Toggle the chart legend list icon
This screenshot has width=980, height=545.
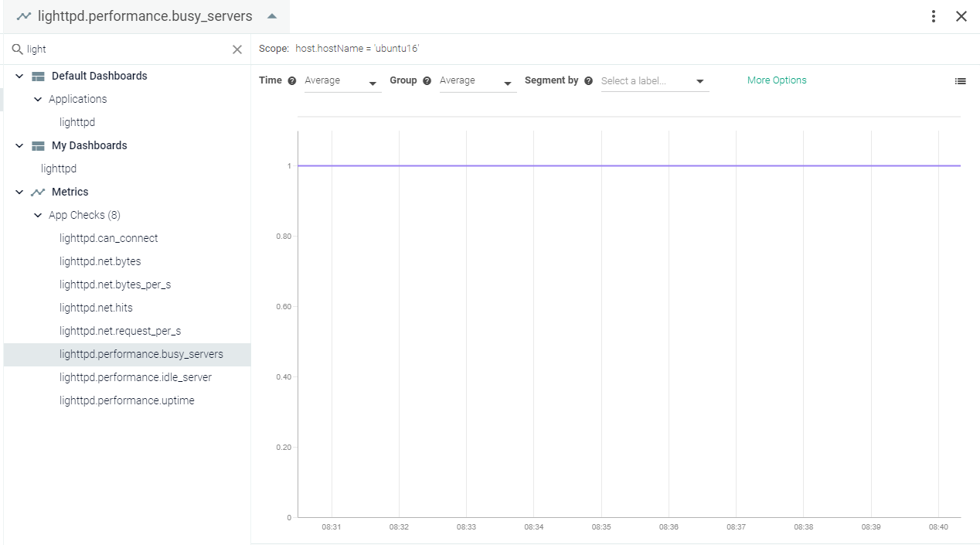[x=961, y=80]
